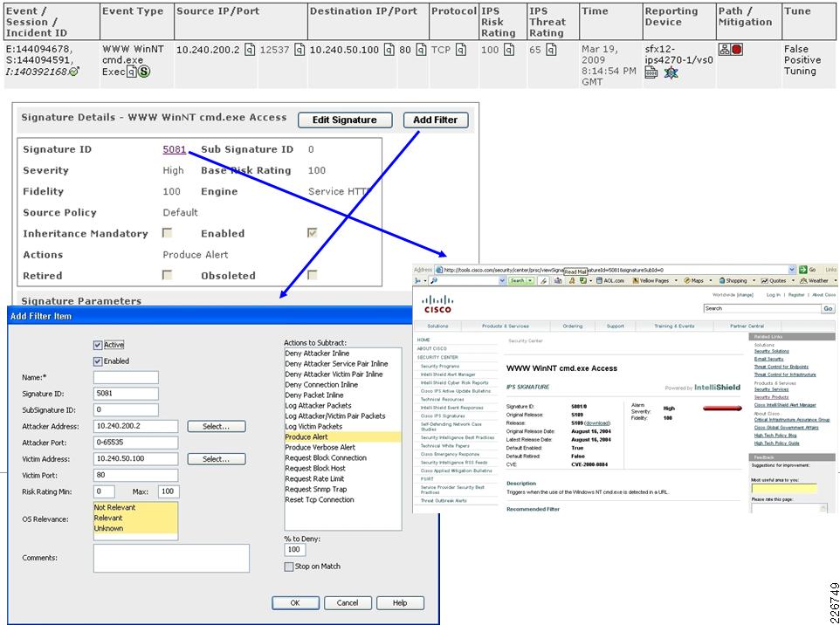Click Yellow Pages toolbar icon
Image resolution: width=840 pixels, height=625 pixels.
(636, 280)
